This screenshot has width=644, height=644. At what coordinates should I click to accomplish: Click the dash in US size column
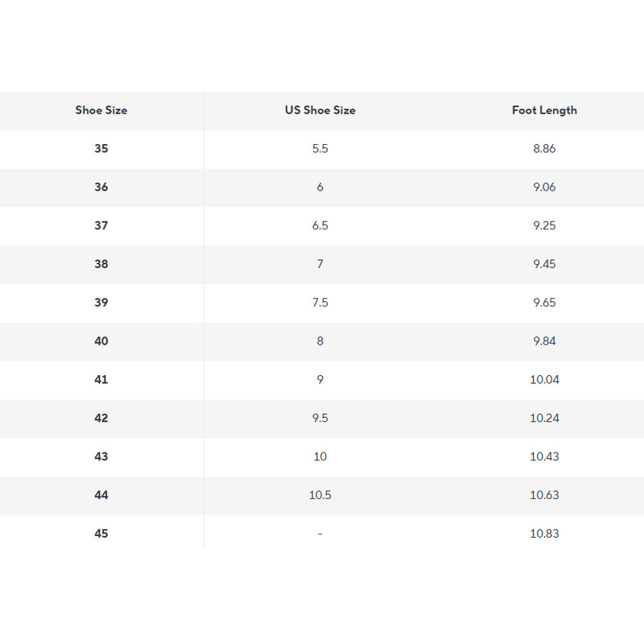tap(320, 534)
